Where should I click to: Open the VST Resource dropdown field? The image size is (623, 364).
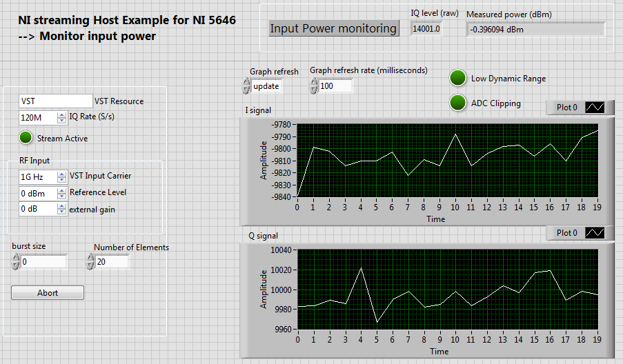[55, 101]
